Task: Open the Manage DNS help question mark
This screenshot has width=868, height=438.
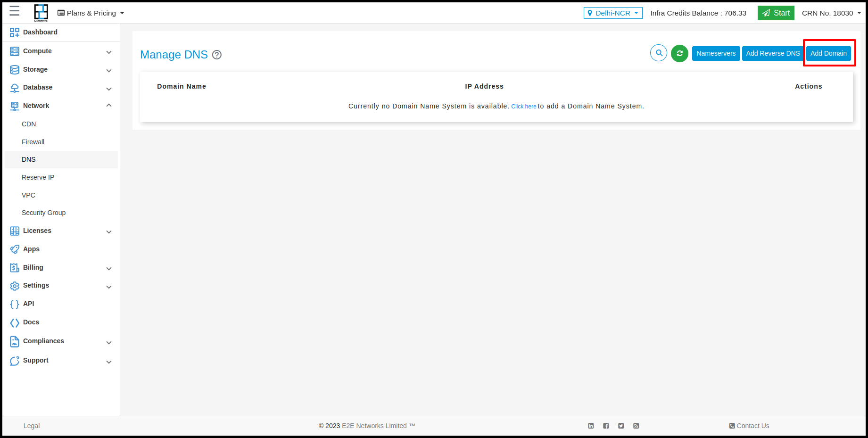Action: click(x=217, y=55)
